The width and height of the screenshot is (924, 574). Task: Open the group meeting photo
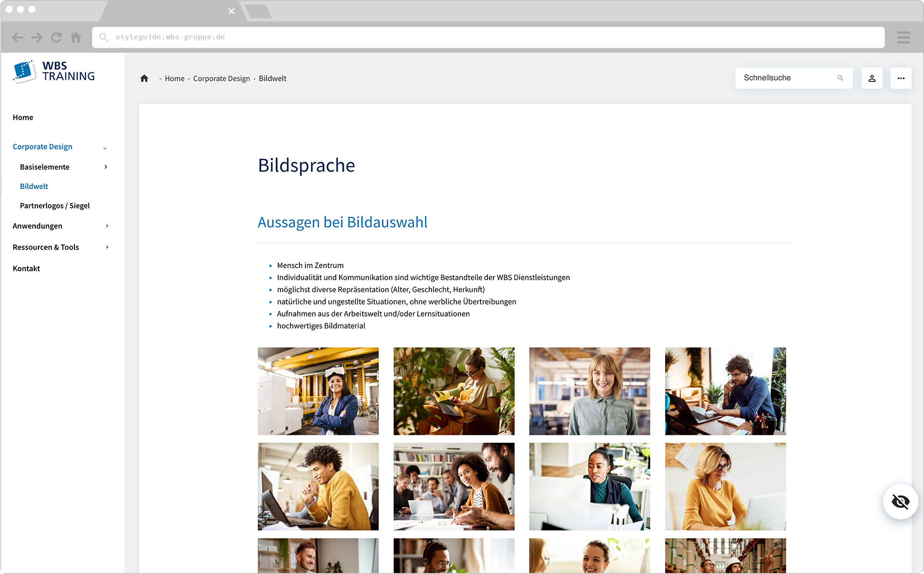coord(454,487)
